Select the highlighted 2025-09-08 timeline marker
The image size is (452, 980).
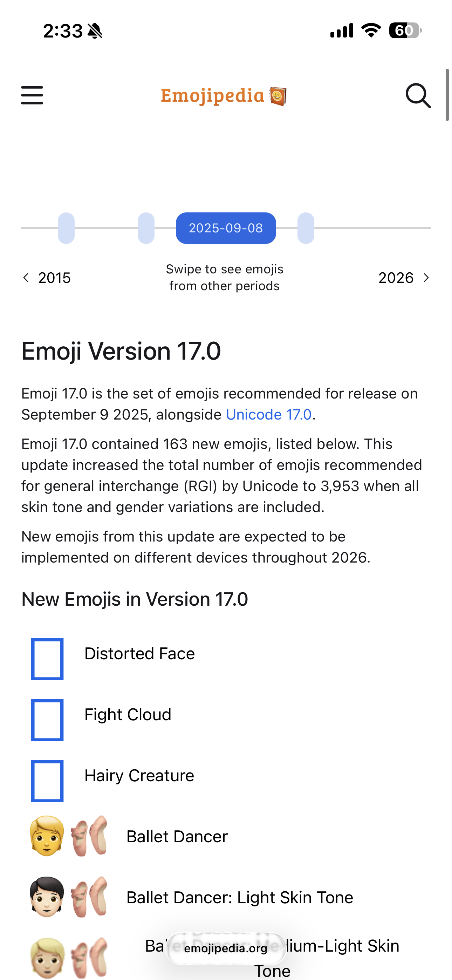pos(226,228)
